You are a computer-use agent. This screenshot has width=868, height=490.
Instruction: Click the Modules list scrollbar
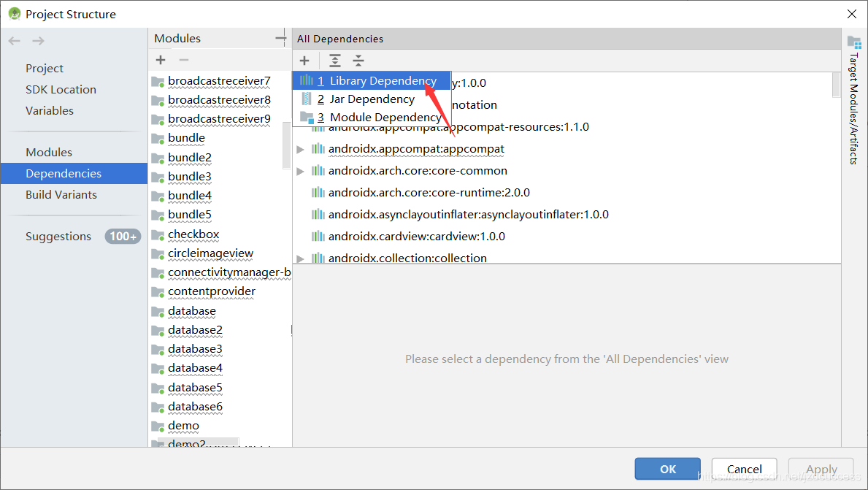tap(286, 145)
